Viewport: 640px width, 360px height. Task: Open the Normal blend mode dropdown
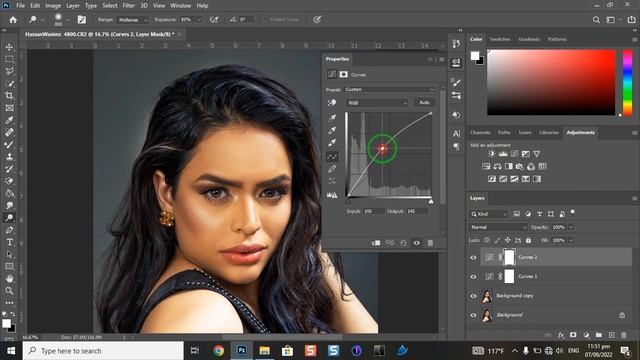(498, 227)
